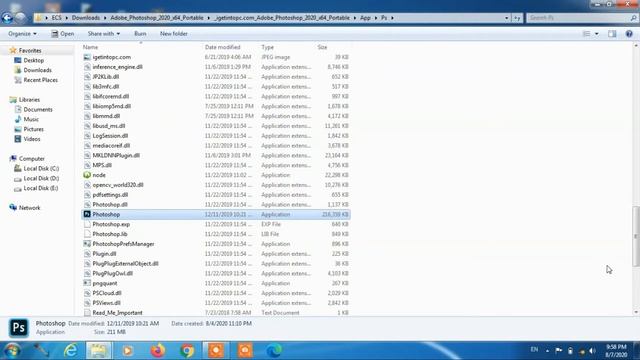Go back with the Back arrow
The height and width of the screenshot is (360, 640).
(7, 18)
